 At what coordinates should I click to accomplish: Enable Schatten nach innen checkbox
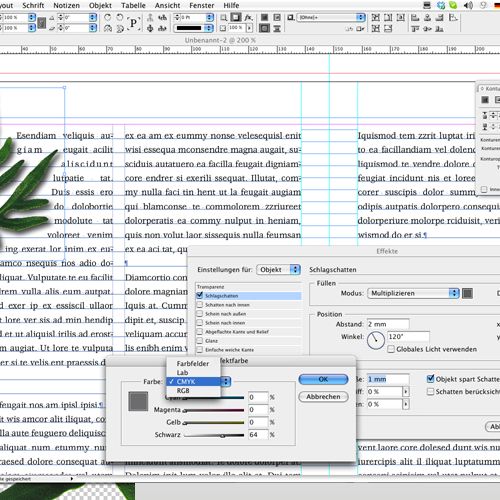[200, 304]
